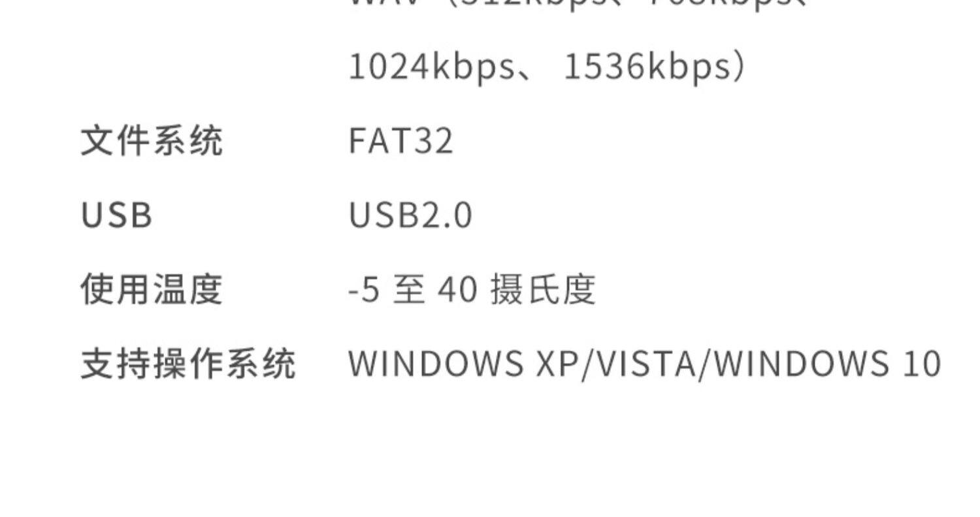The height and width of the screenshot is (517, 980).
Task: Select the USB2.0 specification value
Action: 410,215
